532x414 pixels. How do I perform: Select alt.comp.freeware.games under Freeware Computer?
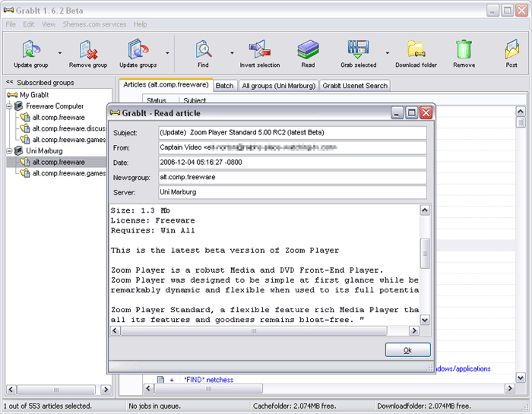pyautogui.click(x=69, y=140)
